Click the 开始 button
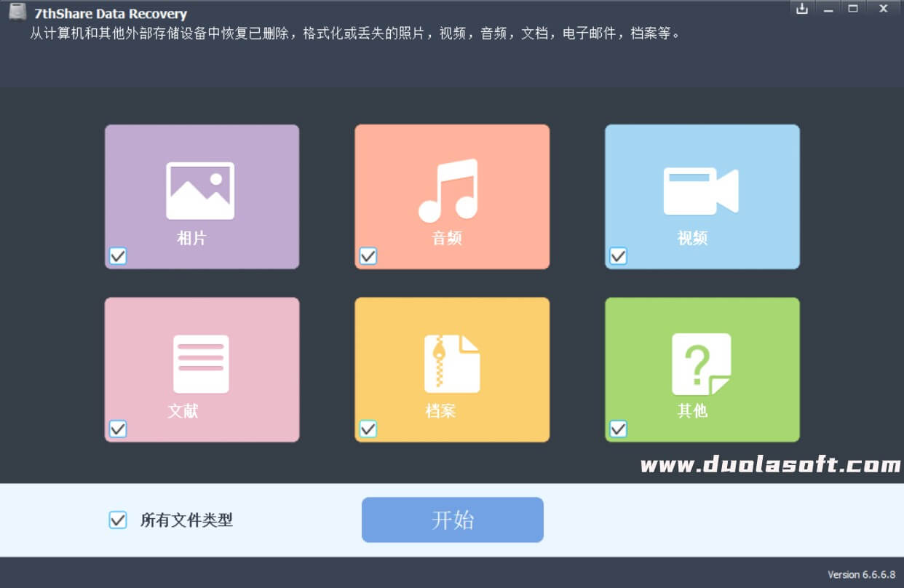 [x=453, y=520]
